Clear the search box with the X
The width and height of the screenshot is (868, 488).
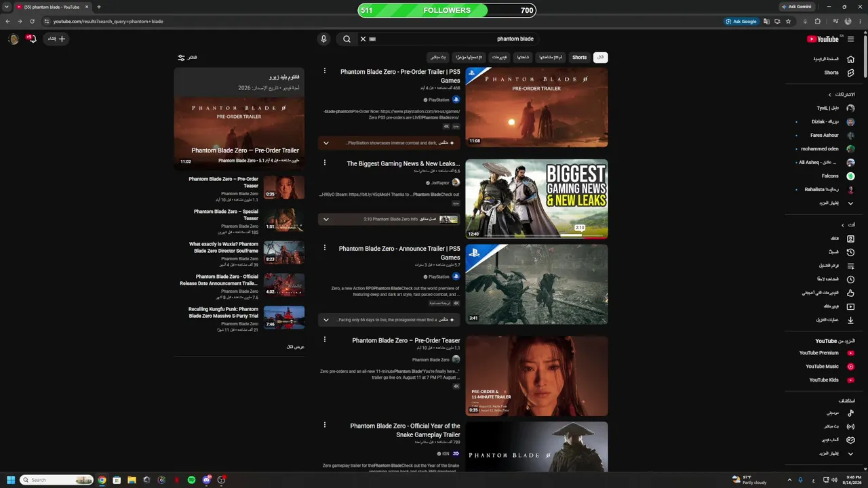point(363,39)
